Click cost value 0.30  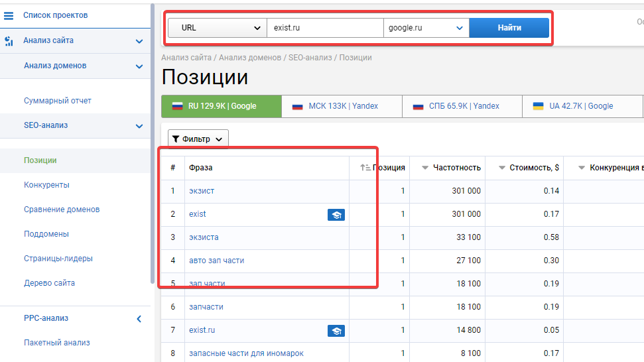tap(551, 261)
